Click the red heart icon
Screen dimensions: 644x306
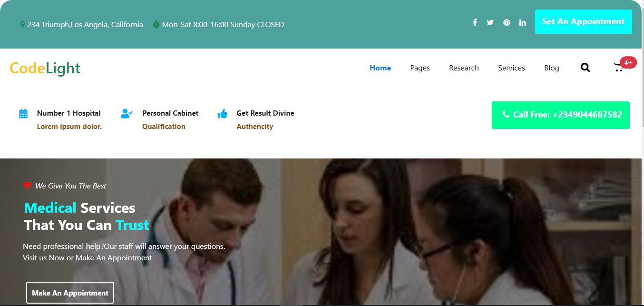(x=27, y=186)
